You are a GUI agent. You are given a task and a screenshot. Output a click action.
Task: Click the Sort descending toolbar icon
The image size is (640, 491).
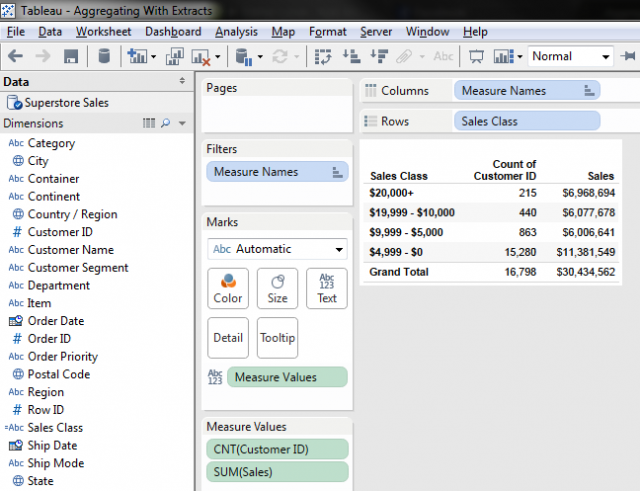click(x=379, y=57)
